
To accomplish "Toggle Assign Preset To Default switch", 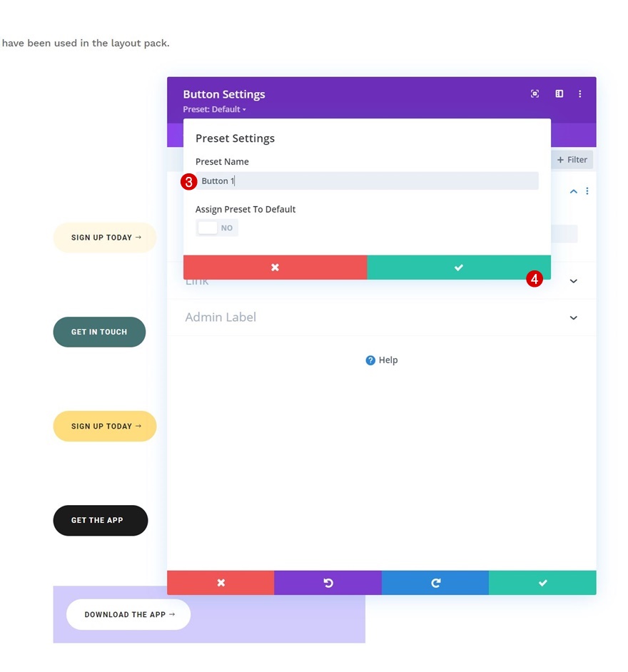I will [x=216, y=228].
